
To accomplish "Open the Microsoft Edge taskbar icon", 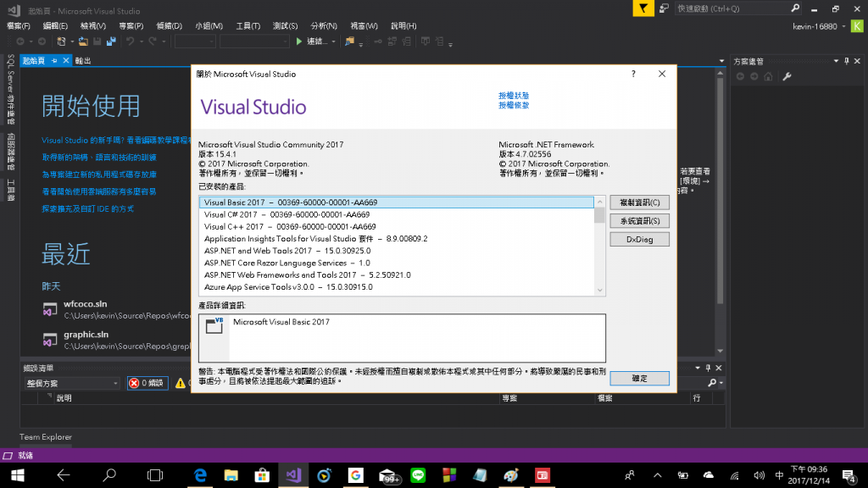I will [x=200, y=475].
